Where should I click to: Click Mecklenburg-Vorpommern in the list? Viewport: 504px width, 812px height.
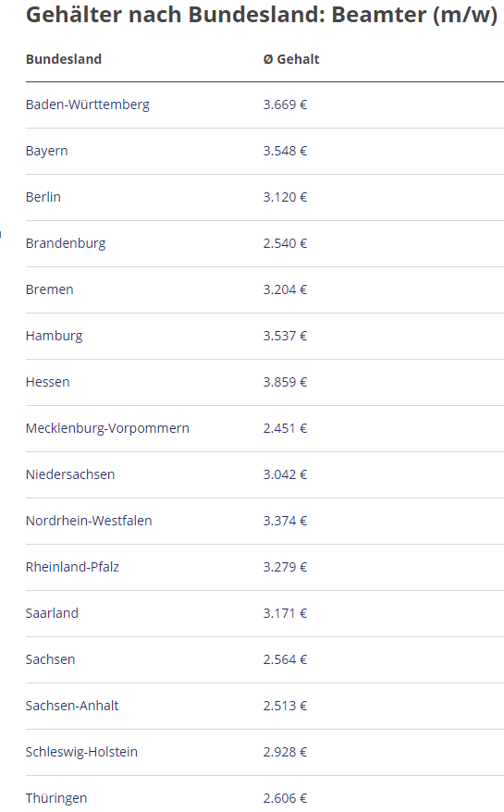[108, 428]
